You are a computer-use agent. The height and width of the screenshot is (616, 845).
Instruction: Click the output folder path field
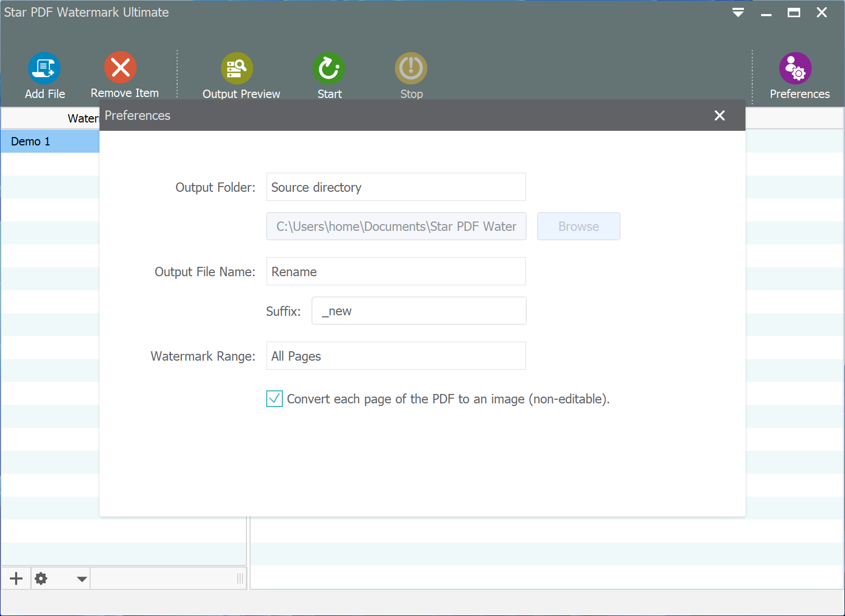point(396,226)
